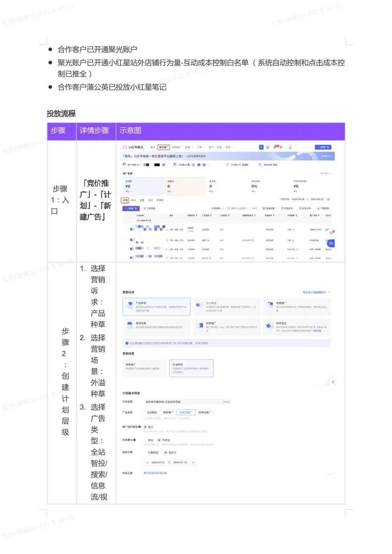Click the 客资收集 card icon
This screenshot has width=392, height=554.
click(x=130, y=324)
